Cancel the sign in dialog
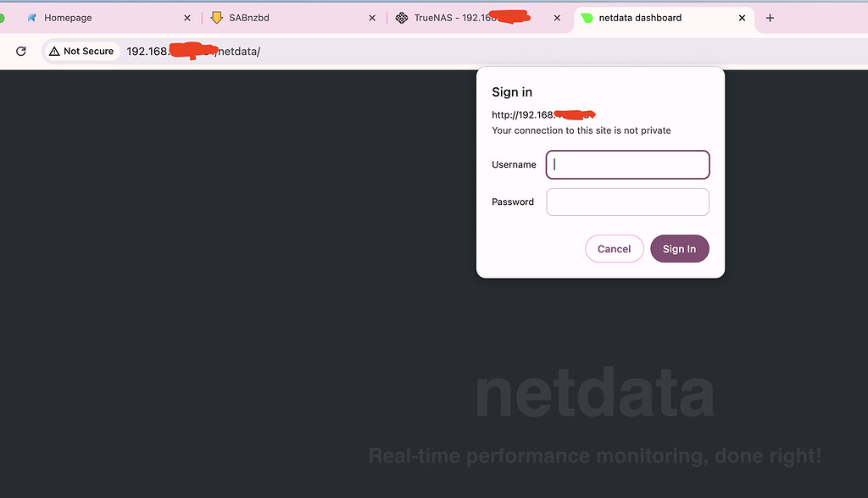Viewport: 868px width, 498px height. 614,249
